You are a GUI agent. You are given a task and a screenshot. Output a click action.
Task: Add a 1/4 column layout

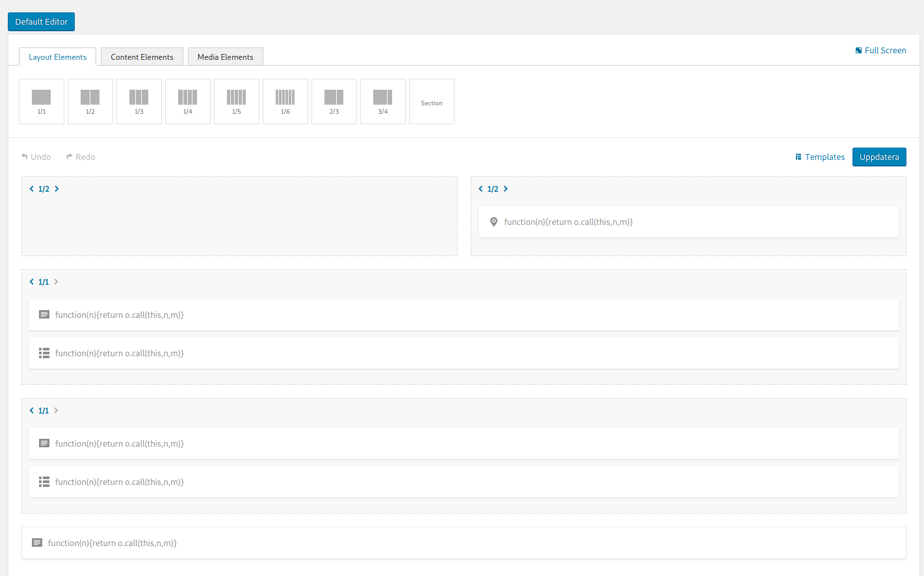(187, 101)
